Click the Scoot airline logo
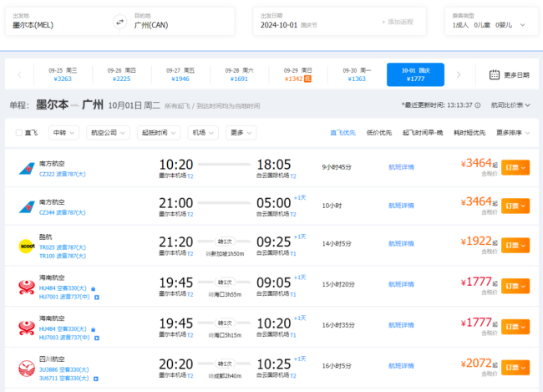Viewport: 543px width, 392px height. tap(26, 246)
